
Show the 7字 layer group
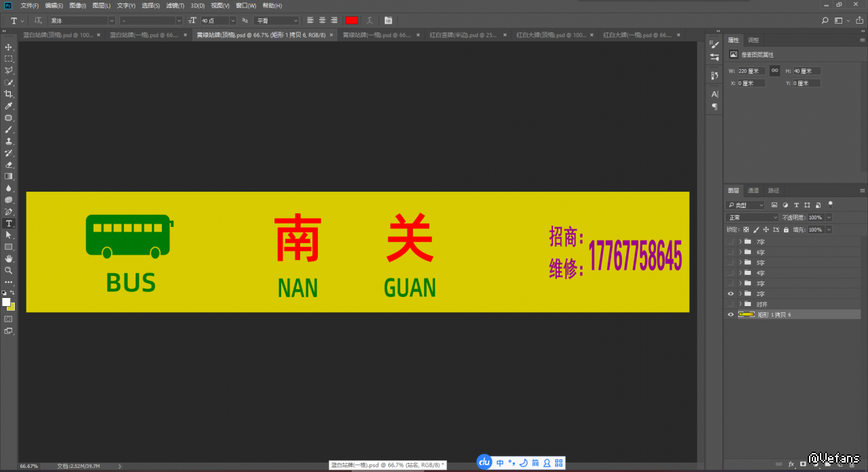click(x=730, y=241)
